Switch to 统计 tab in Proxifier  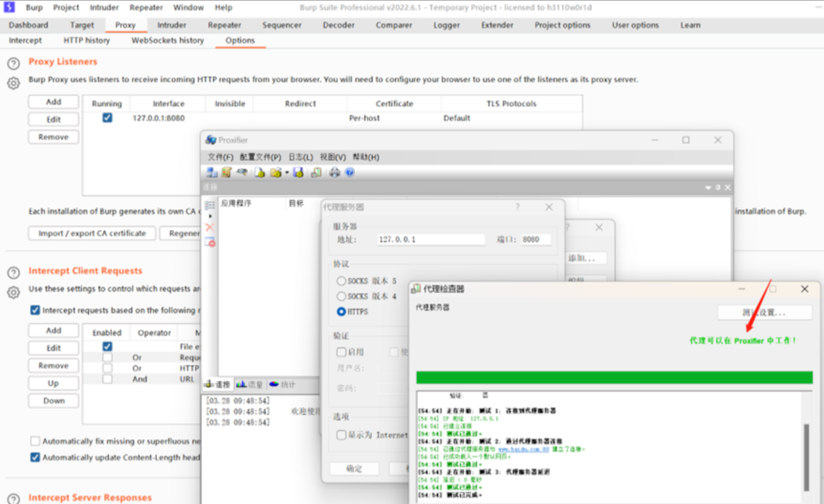click(282, 384)
